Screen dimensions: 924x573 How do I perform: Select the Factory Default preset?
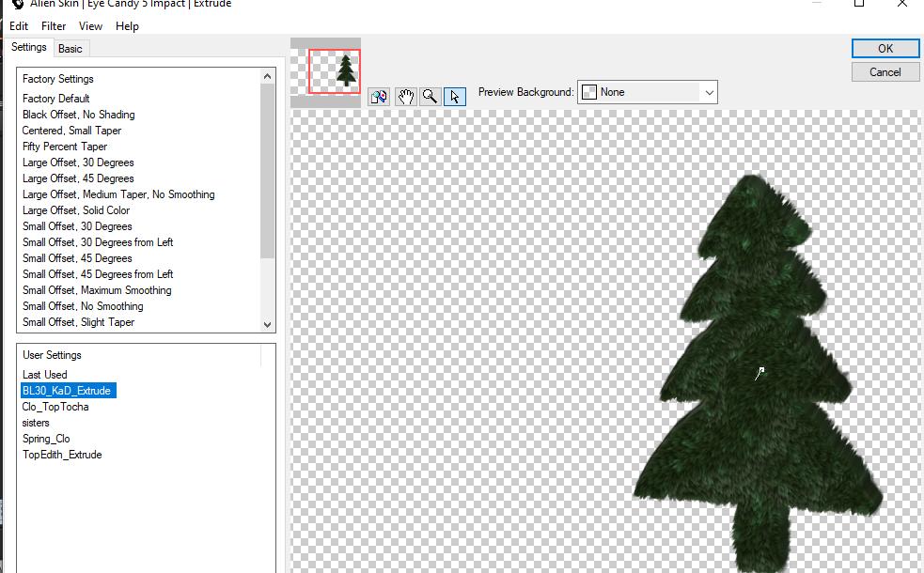[x=56, y=99]
